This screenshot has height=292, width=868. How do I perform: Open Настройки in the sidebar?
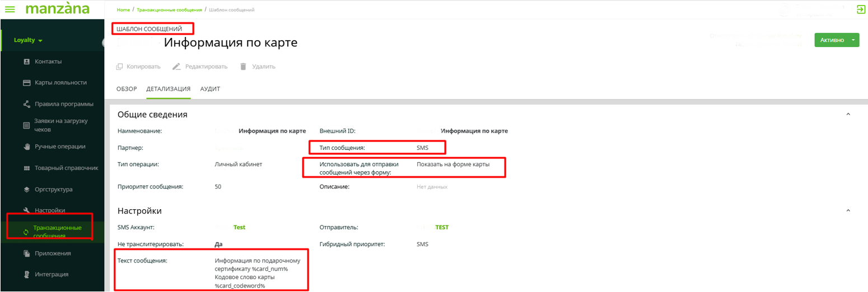pos(49,210)
